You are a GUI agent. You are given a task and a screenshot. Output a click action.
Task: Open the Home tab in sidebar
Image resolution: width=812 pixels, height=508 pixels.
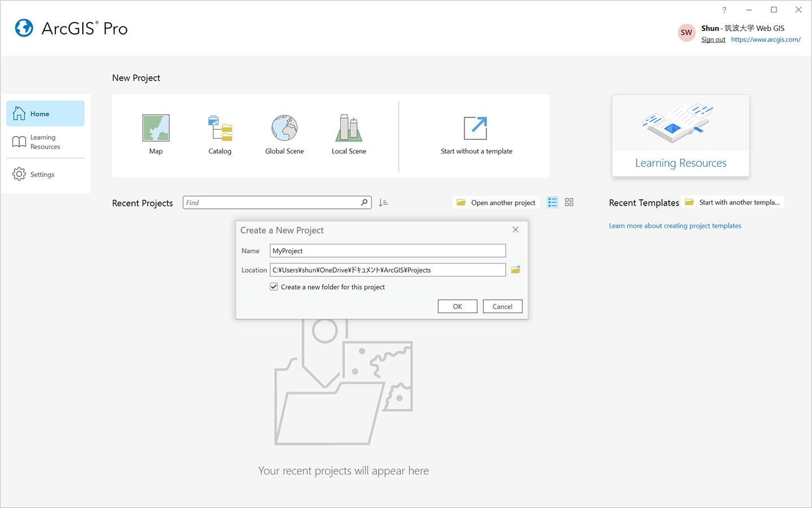[x=46, y=113]
